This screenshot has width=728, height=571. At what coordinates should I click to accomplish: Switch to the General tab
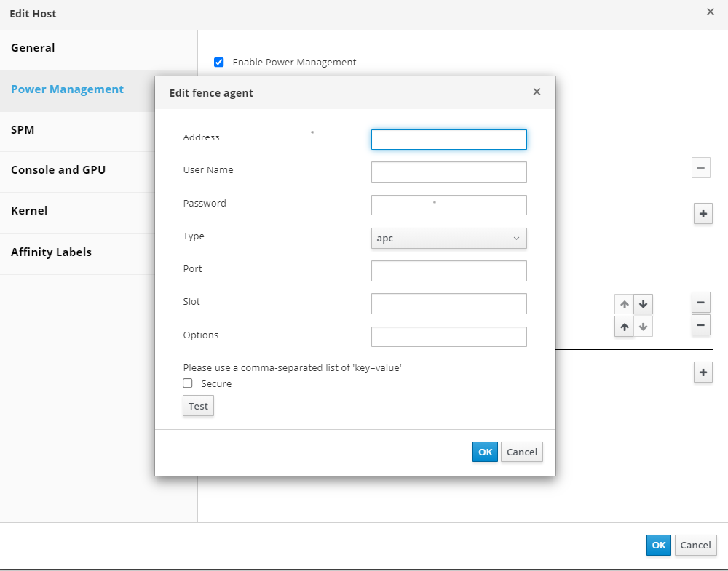point(33,48)
